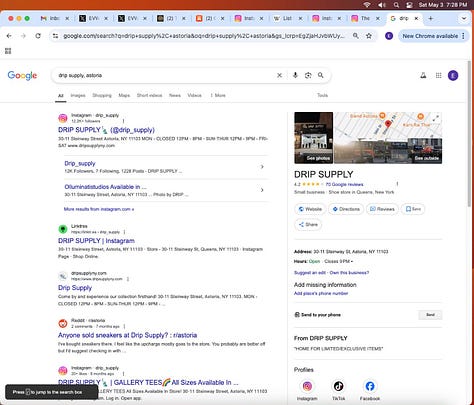Click the Reviews button
This screenshot has width=474, height=405.
click(x=382, y=209)
